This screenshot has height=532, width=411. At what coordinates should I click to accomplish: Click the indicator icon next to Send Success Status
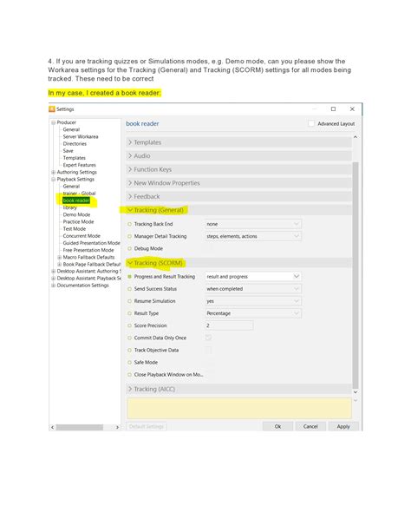129,289
